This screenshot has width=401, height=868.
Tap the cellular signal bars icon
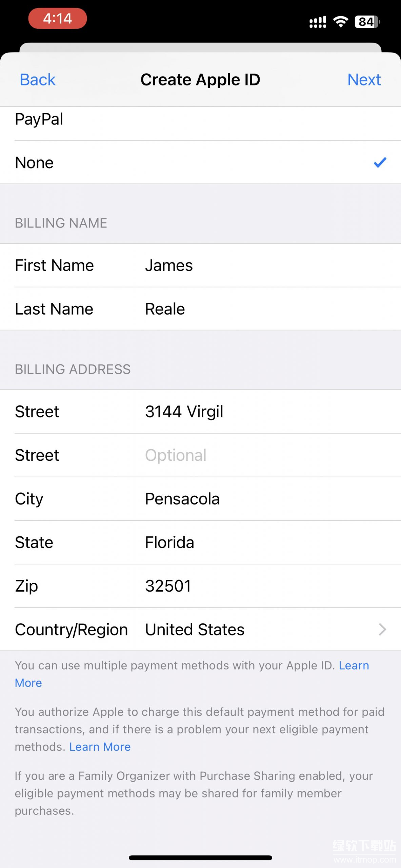318,22
